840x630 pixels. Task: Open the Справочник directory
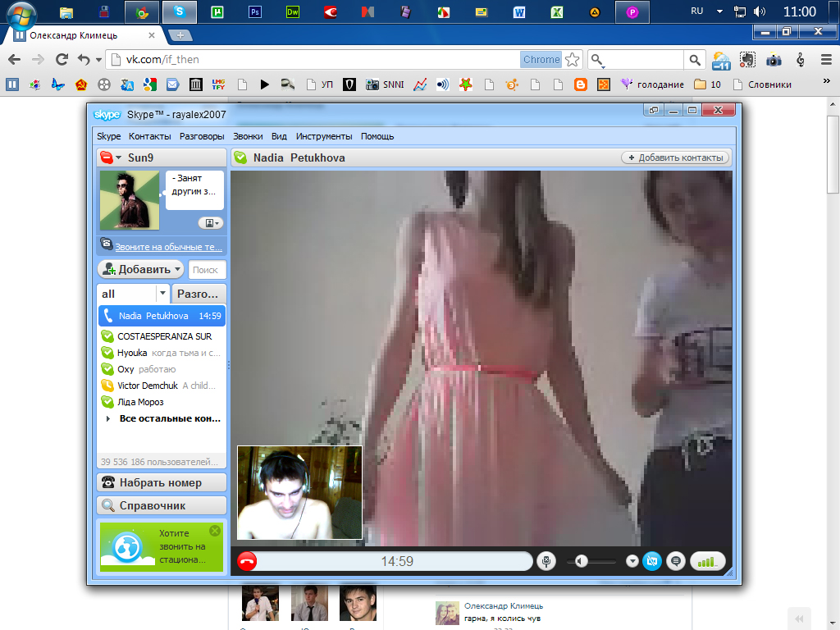coord(161,506)
